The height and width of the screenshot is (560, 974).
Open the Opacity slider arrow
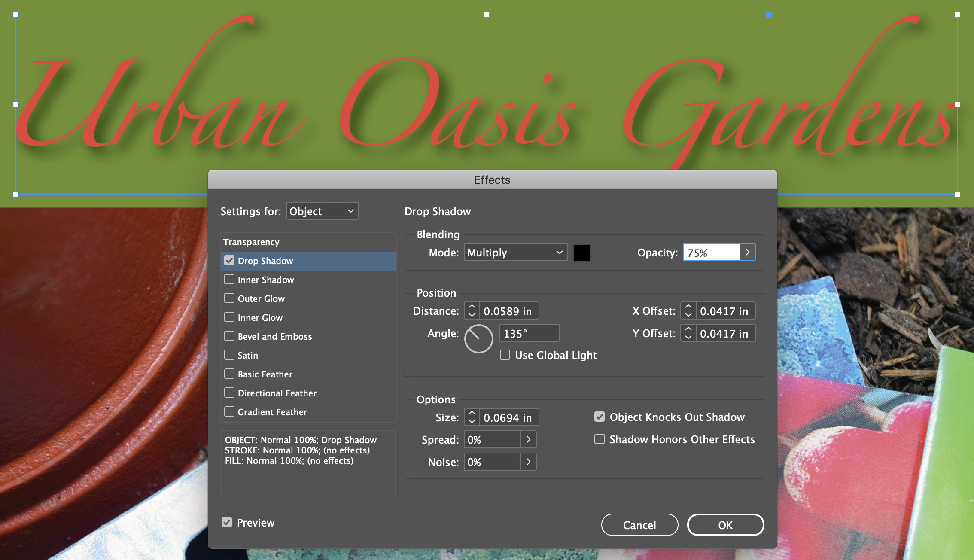click(748, 253)
